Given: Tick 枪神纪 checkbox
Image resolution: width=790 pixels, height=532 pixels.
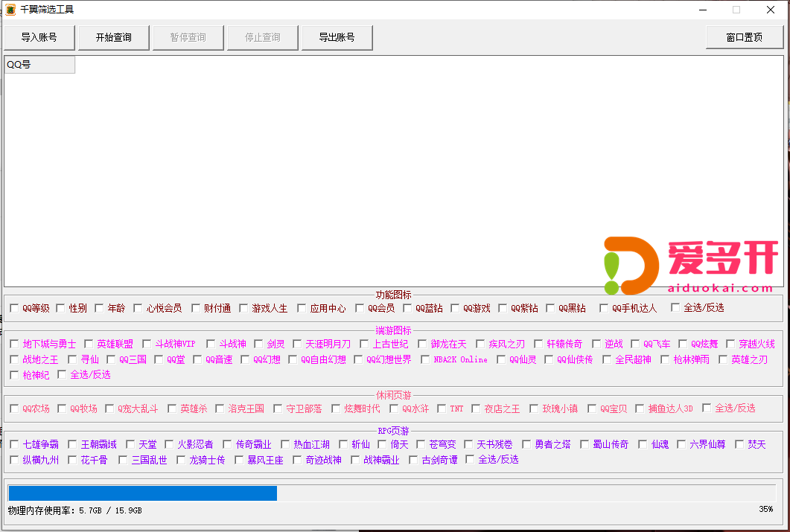Looking at the screenshot, I should 15,375.
